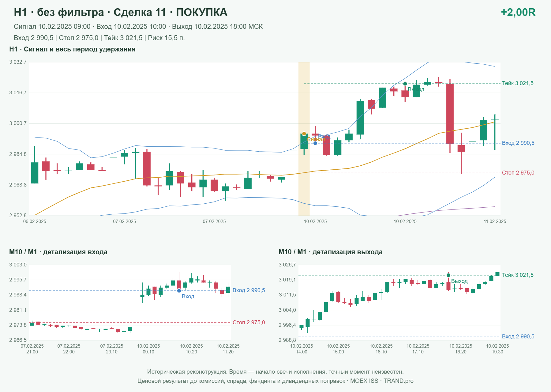Click the Вход 2 990,5 label on H1 chart
Viewport: 551px width, 392px height.
point(518,143)
